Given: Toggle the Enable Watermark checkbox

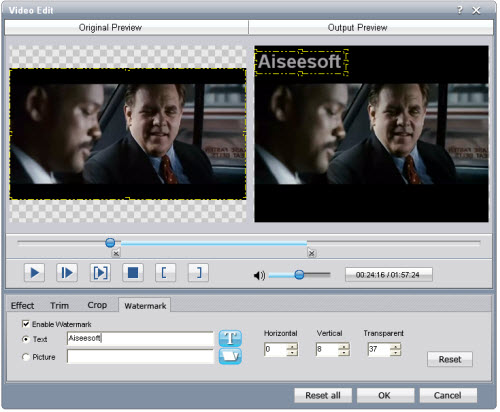Looking at the screenshot, I should click(25, 324).
